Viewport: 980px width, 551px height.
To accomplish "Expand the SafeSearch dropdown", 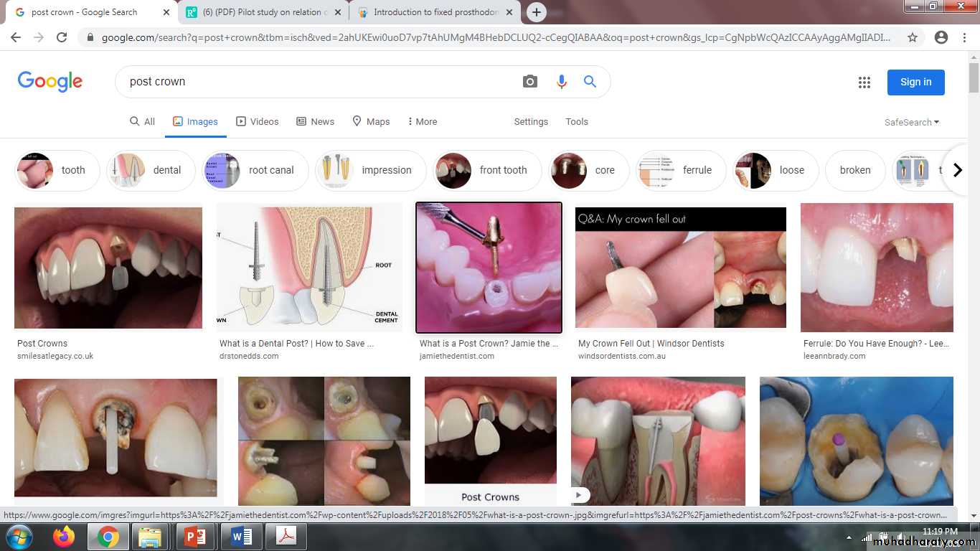I will tap(911, 122).
